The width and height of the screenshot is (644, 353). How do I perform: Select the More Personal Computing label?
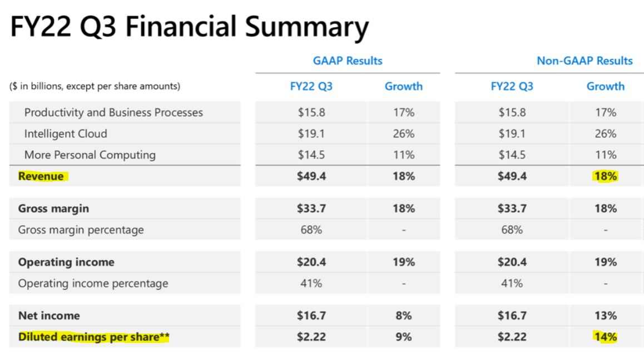[90, 155]
